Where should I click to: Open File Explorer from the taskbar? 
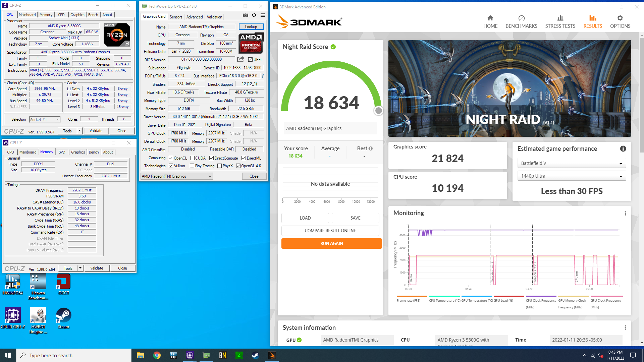coord(140,355)
